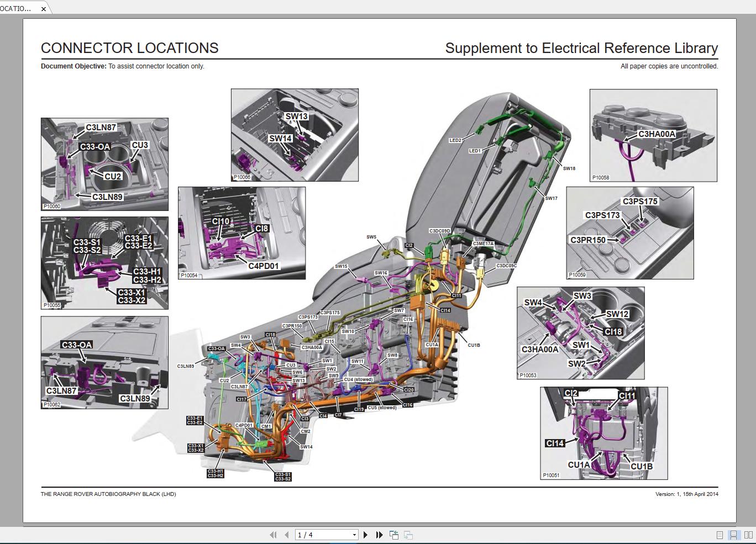Click the C3PS175 connector label
756x544 pixels.
coord(641,202)
